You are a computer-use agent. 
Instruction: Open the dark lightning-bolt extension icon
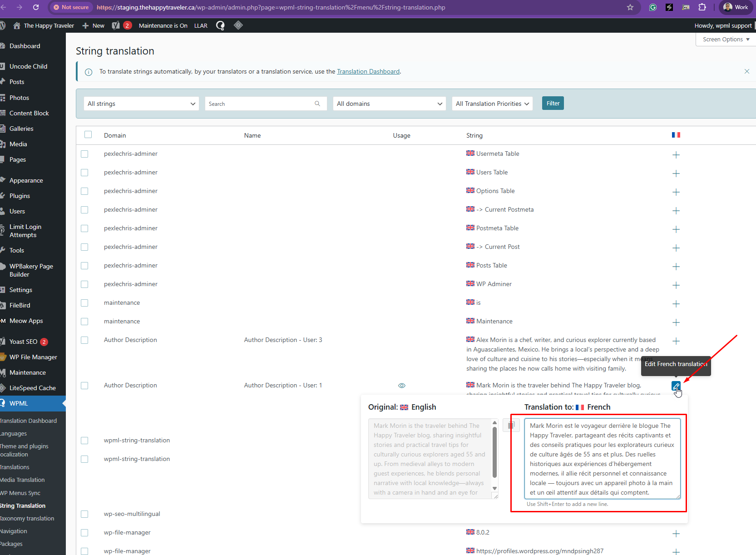(x=669, y=7)
